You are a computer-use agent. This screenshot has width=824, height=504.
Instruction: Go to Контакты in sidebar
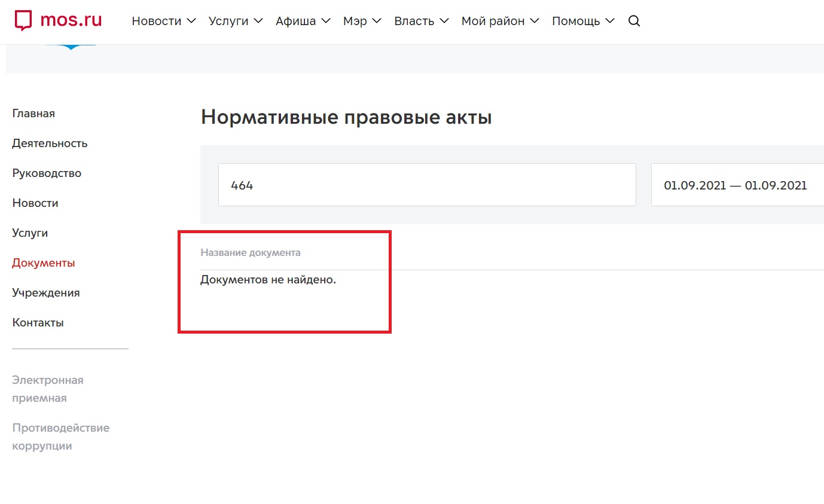38,323
